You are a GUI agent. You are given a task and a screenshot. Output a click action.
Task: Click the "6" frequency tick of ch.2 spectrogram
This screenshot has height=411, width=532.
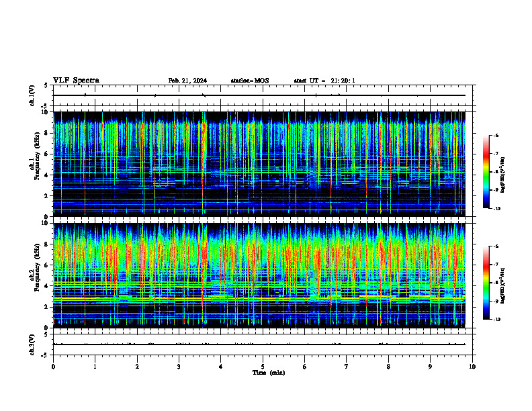[x=46, y=265]
